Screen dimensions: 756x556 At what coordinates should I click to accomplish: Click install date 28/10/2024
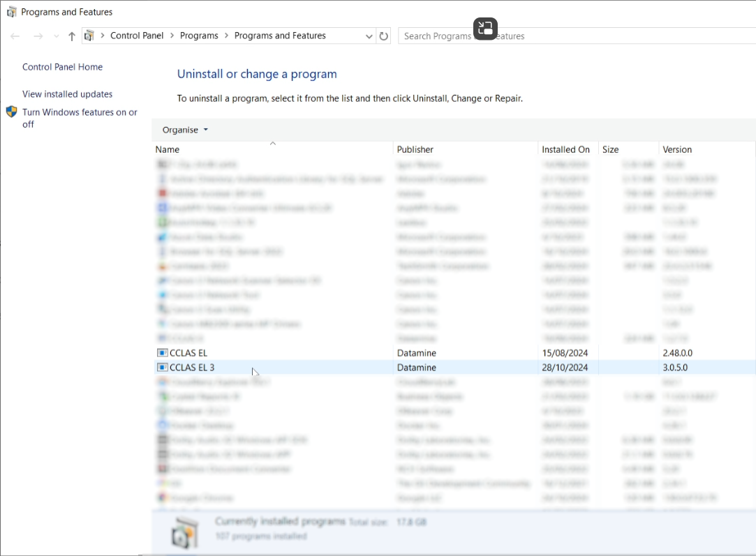[x=565, y=368]
